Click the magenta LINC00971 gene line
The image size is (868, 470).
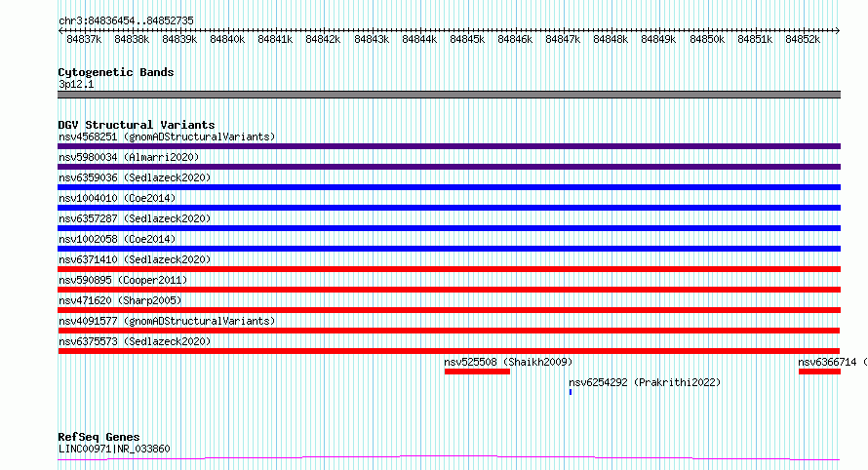(449, 458)
